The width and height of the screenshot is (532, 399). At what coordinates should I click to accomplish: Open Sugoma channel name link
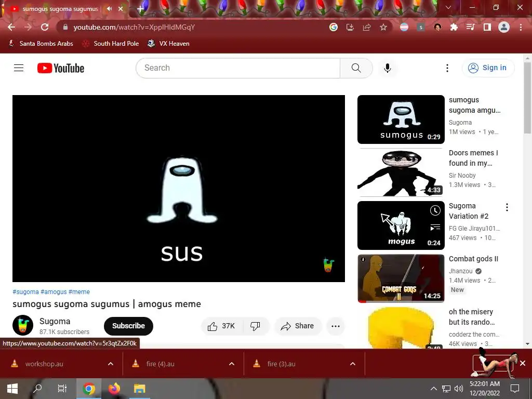(x=55, y=321)
